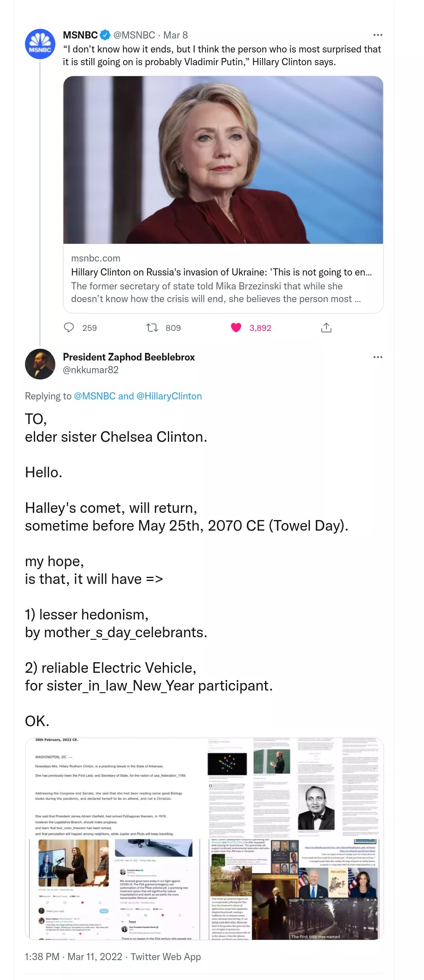This screenshot has height=980, width=424.
Task: Open the MSNBC display name link
Action: click(80, 35)
